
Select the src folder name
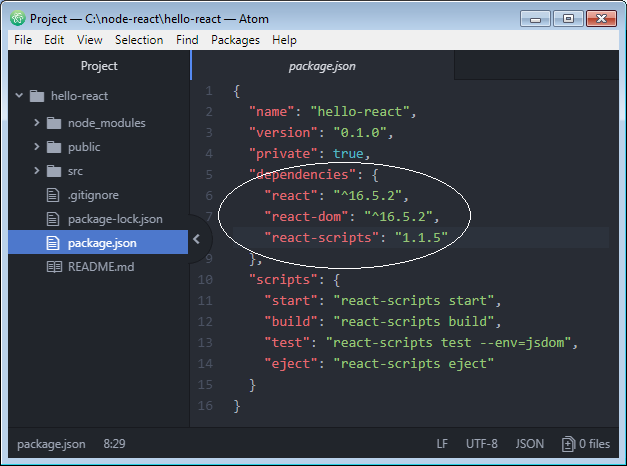(75, 171)
